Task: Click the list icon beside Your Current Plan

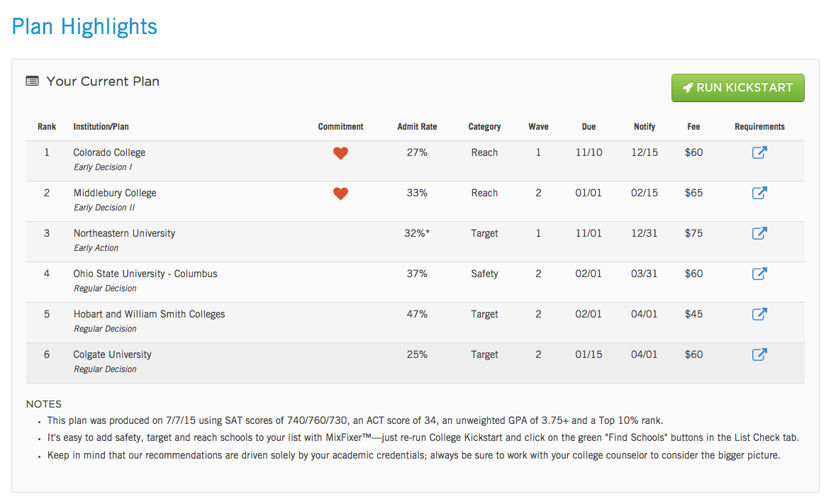Action: 33,81
